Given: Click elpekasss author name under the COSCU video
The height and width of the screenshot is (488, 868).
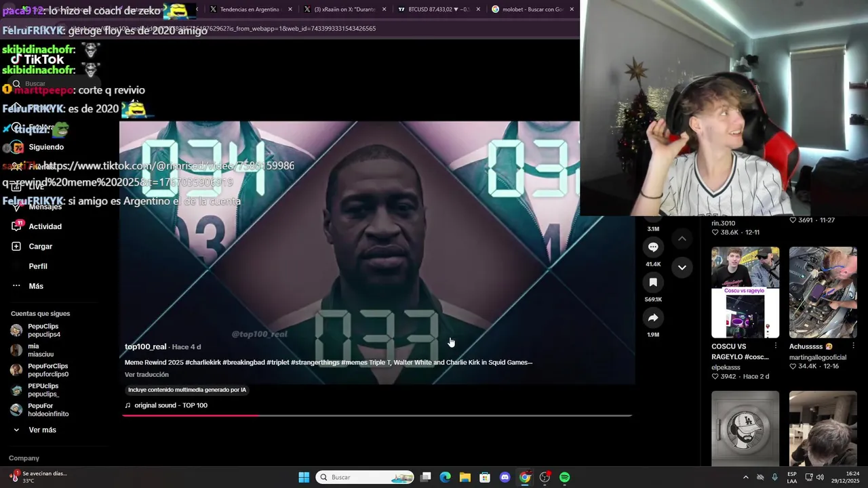Looking at the screenshot, I should (x=726, y=367).
